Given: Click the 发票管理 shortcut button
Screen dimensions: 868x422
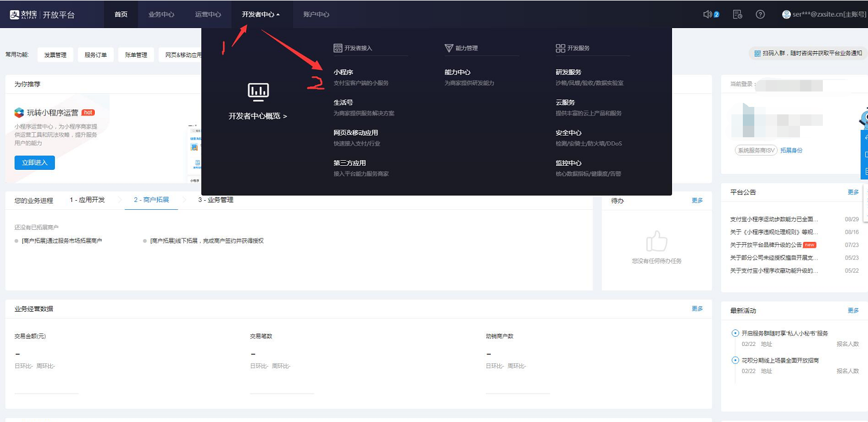Looking at the screenshot, I should point(55,55).
